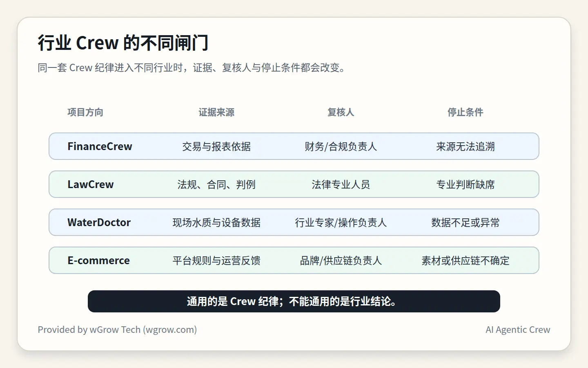
Task: Click the 现场水质与设备数据 cell
Action: tap(216, 222)
